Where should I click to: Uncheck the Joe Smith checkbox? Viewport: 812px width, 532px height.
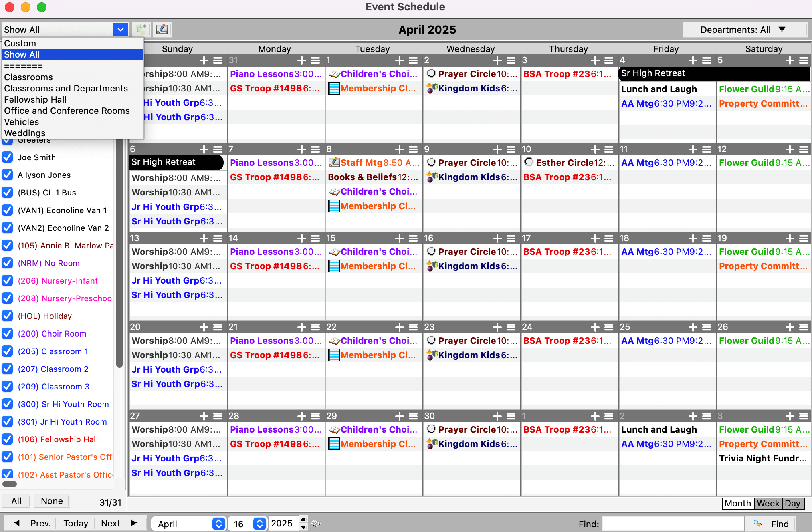[x=7, y=157]
